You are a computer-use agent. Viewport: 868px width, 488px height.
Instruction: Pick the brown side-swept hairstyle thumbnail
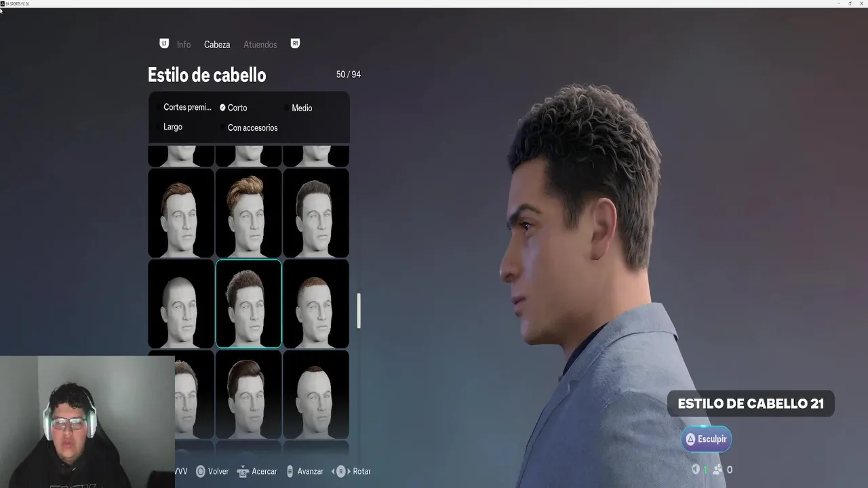181,213
